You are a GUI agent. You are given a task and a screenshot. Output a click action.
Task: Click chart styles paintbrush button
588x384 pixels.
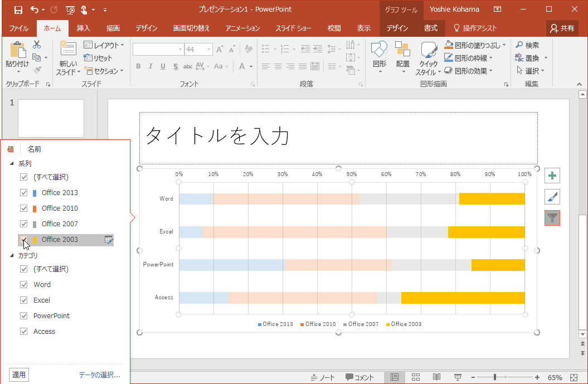coord(552,197)
